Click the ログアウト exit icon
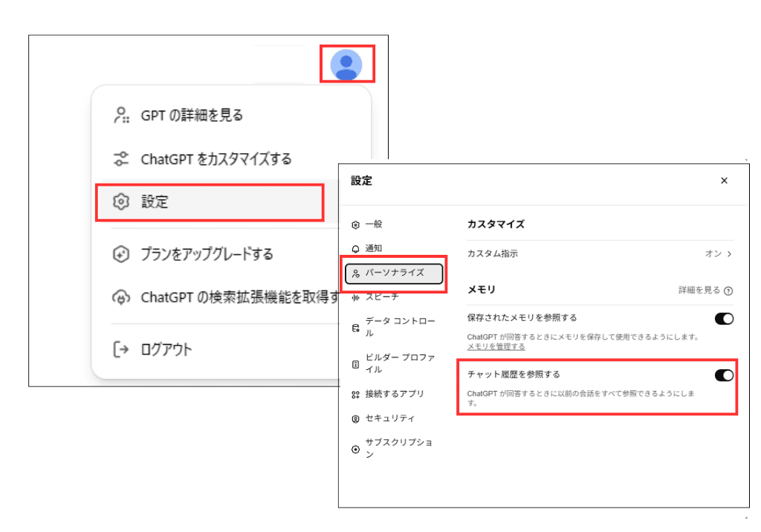 coord(120,348)
